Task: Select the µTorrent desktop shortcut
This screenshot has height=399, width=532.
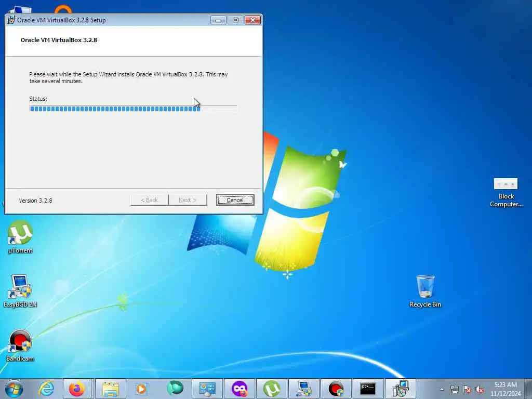Action: click(20, 237)
